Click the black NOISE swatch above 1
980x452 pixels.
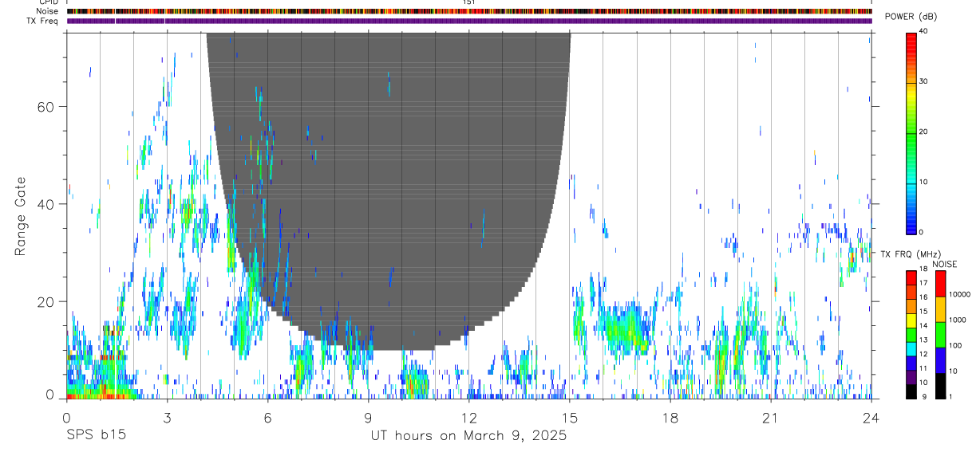click(x=940, y=386)
